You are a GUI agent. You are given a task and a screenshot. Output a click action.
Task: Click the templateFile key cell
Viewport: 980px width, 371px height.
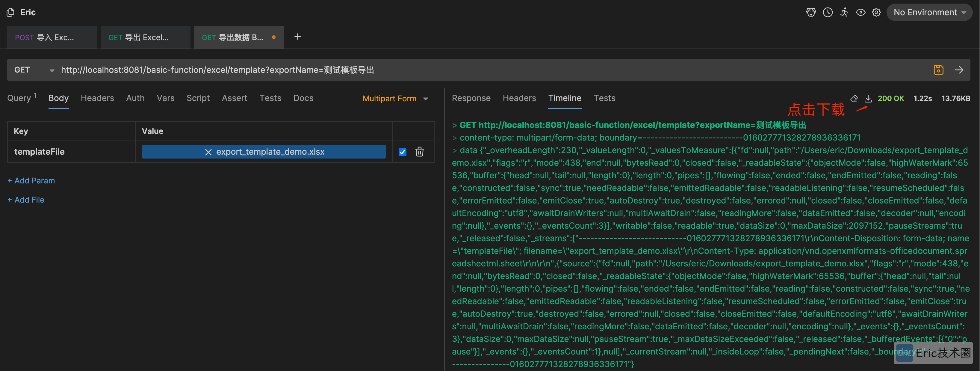(x=71, y=152)
